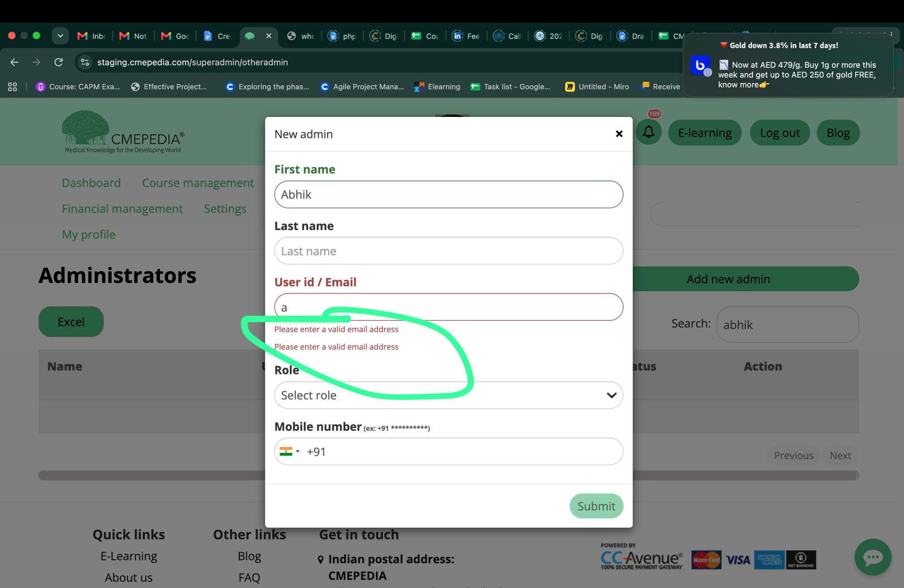Image resolution: width=904 pixels, height=588 pixels.
Task: Open Course management menu item
Action: [x=198, y=183]
